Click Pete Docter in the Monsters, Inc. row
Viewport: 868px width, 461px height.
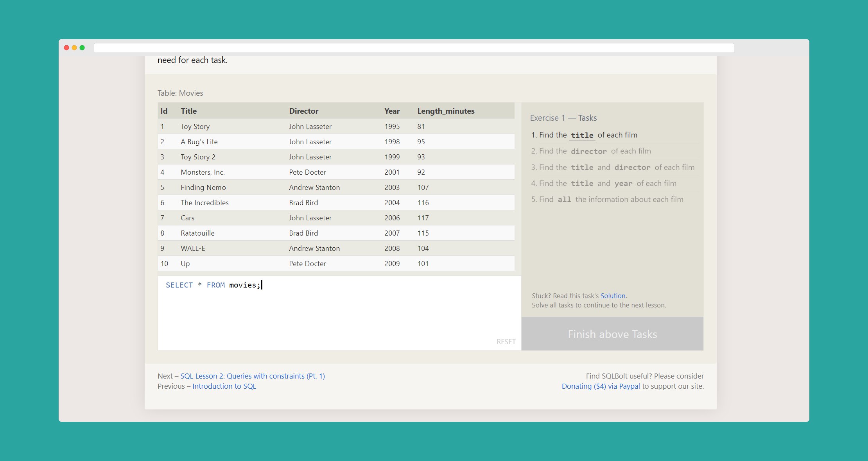[307, 172]
